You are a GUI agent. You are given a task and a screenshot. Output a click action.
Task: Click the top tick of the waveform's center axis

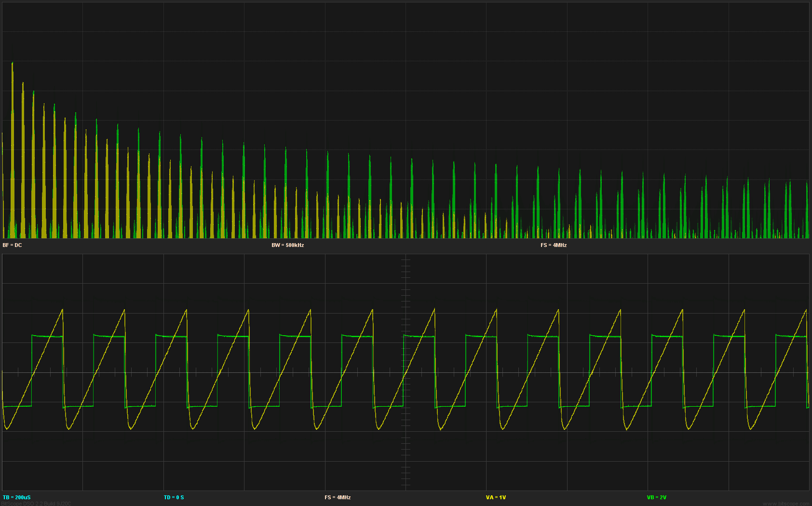click(406, 260)
